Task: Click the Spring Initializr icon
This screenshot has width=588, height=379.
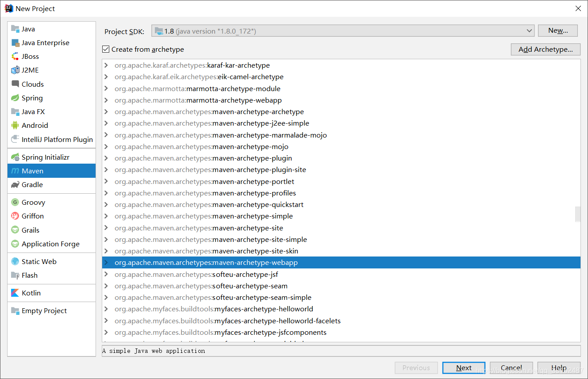Action: pos(15,157)
